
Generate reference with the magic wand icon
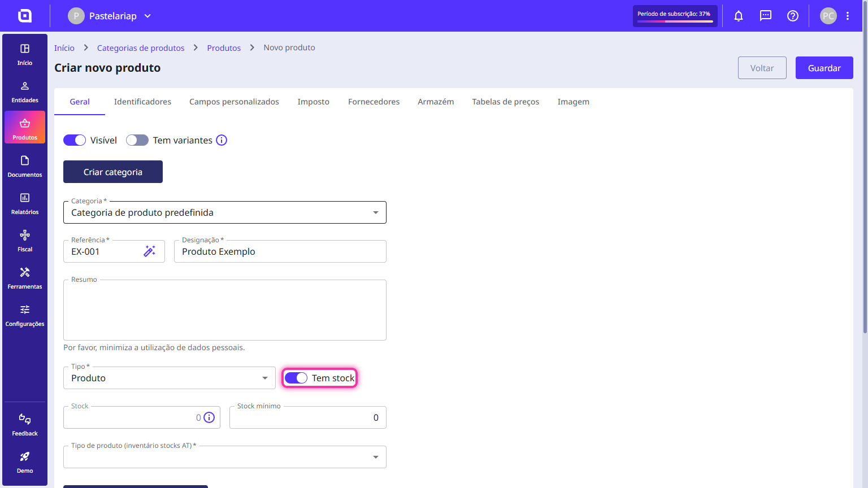click(150, 251)
